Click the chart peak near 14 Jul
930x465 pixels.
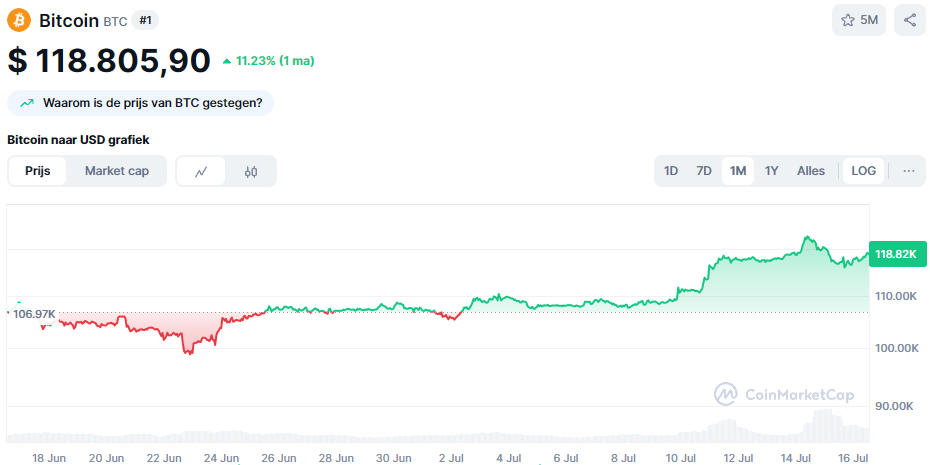(x=807, y=238)
